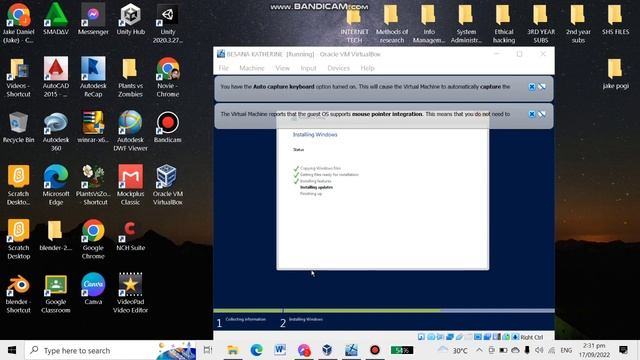Select the AutoCAD 2015 desktop icon

tap(56, 77)
